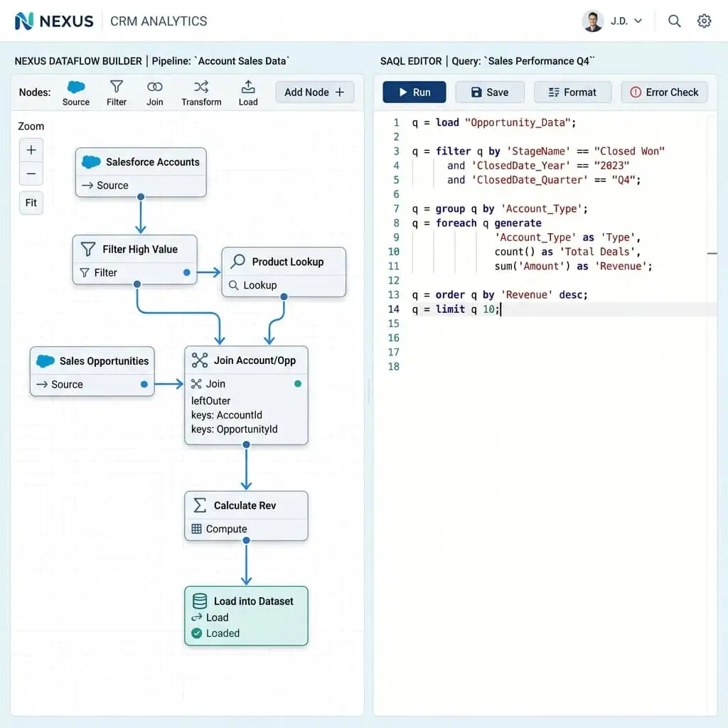Click line 1 load Opportunity_Data statement
Screen dimensions: 728x728
[x=494, y=122]
